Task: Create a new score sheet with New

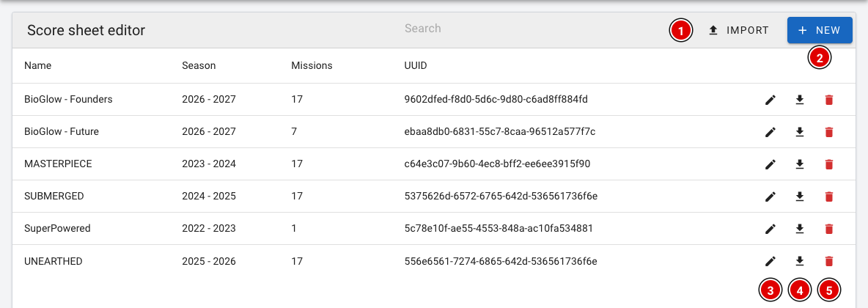Action: point(820,31)
